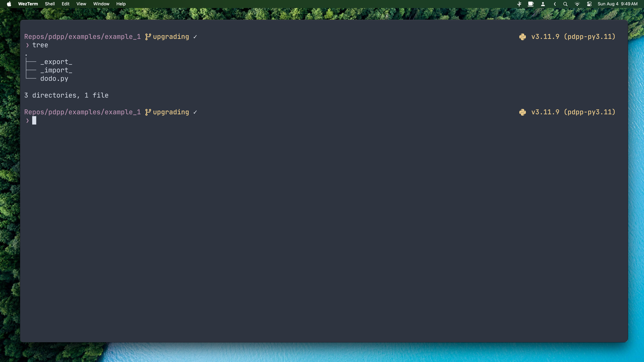Viewport: 644px width, 362px height.
Task: Click the top Python snake icon
Action: pyautogui.click(x=523, y=37)
